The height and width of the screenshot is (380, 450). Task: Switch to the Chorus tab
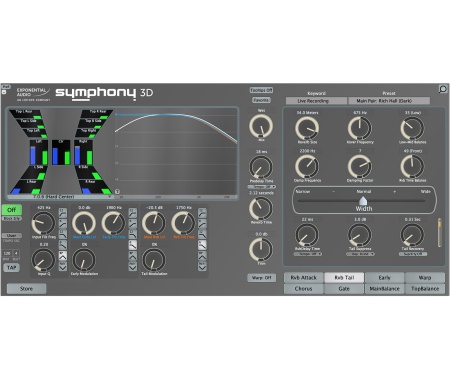point(303,289)
